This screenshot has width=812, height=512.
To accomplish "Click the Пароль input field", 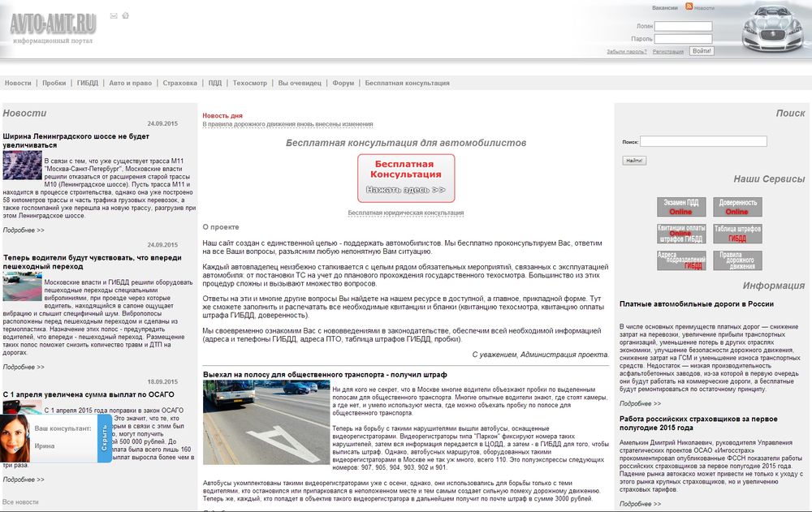I will click(683, 39).
